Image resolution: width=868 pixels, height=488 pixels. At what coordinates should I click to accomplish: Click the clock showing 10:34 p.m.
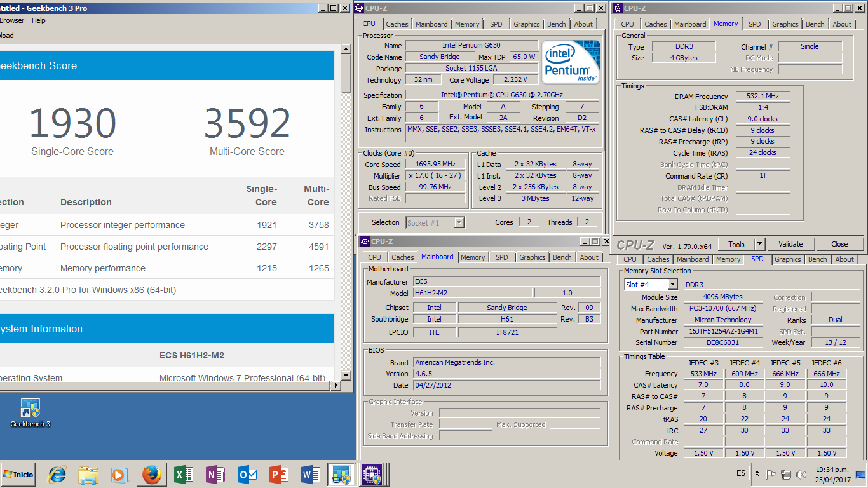tap(831, 470)
